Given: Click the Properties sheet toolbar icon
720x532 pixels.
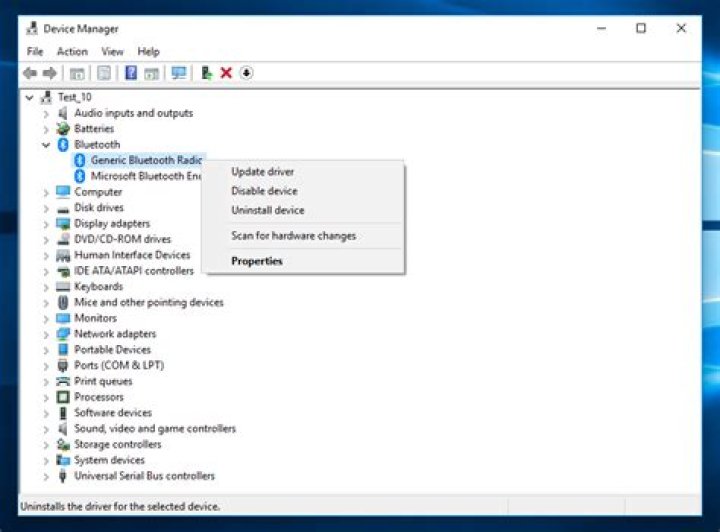Looking at the screenshot, I should click(x=104, y=73).
